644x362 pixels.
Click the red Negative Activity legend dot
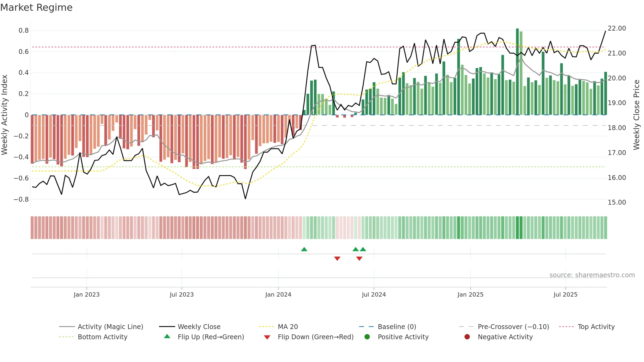(467, 337)
